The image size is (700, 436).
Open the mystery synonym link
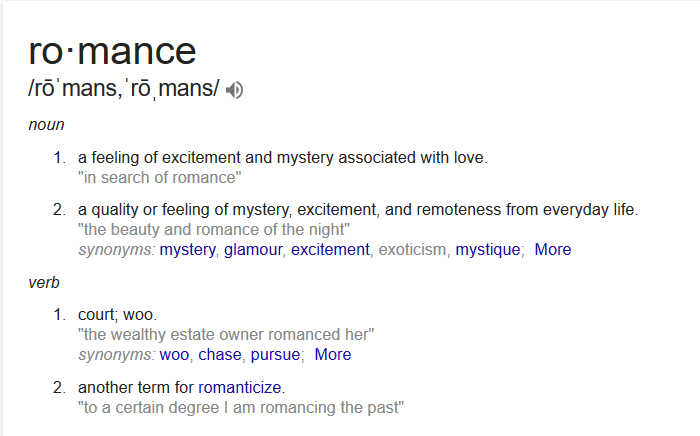tap(188, 249)
